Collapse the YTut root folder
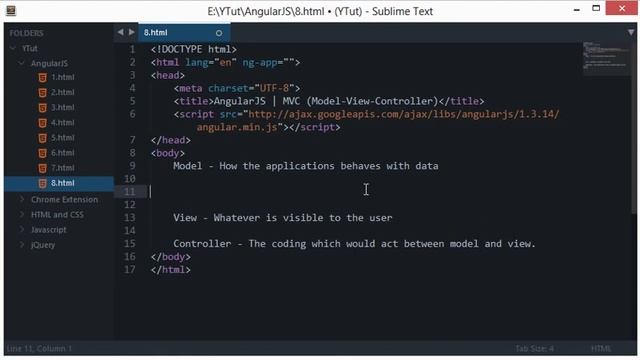640x360 pixels. (13, 48)
